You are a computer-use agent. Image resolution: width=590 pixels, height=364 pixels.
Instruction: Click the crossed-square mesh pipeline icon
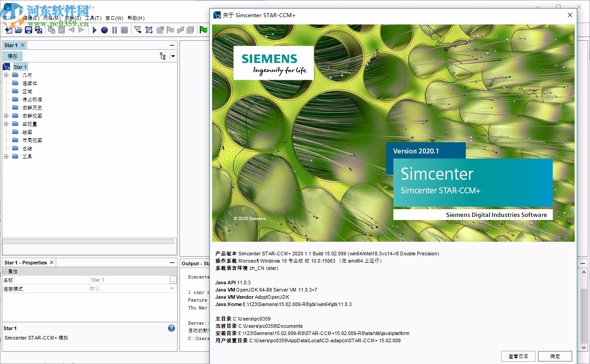[149, 30]
